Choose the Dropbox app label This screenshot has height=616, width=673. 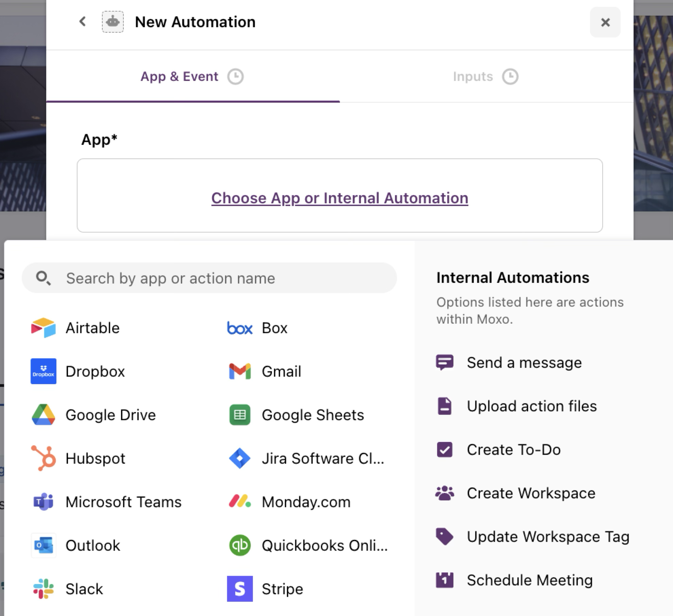[95, 372]
